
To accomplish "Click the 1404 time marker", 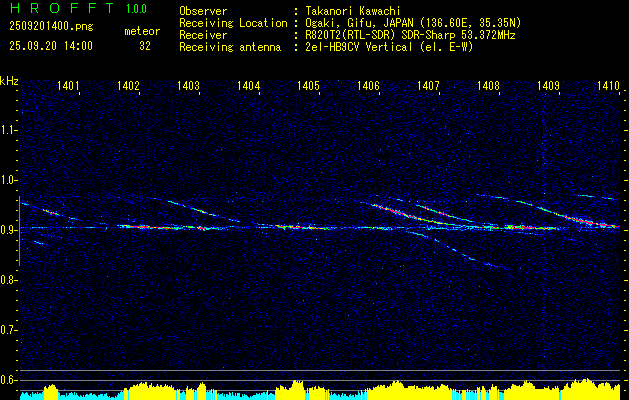I will pos(248,85).
